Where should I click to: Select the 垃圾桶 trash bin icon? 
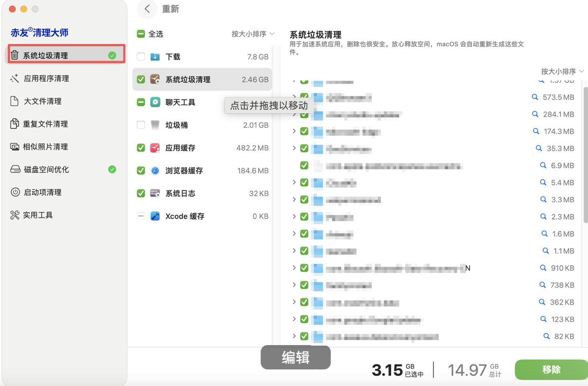tap(155, 125)
